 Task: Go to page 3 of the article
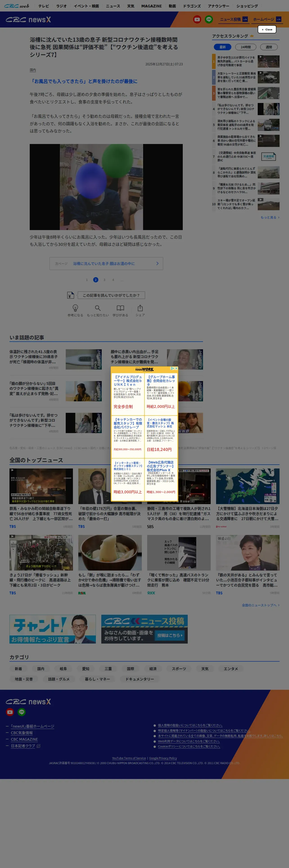tap(104, 280)
